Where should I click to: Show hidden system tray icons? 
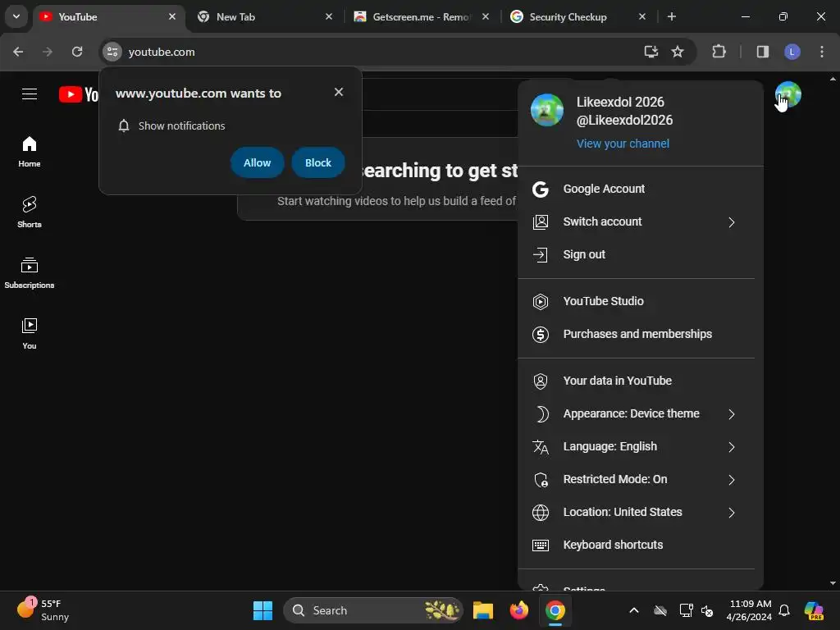(634, 610)
